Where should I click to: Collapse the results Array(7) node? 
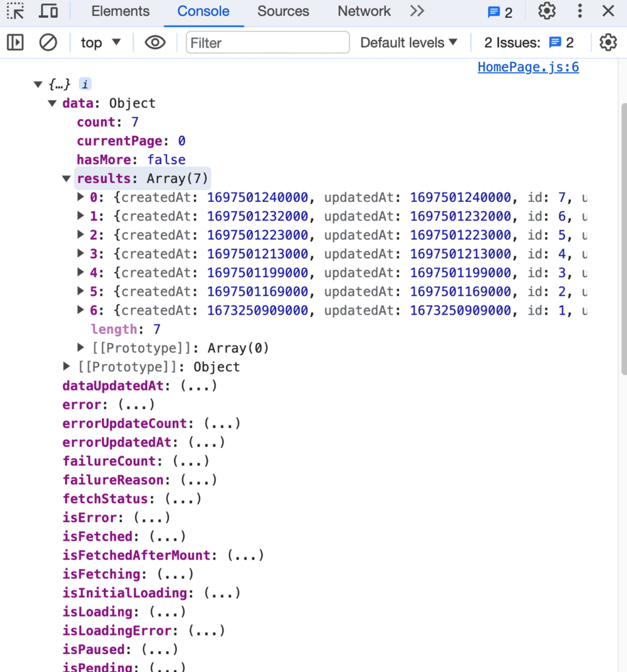[x=67, y=179]
